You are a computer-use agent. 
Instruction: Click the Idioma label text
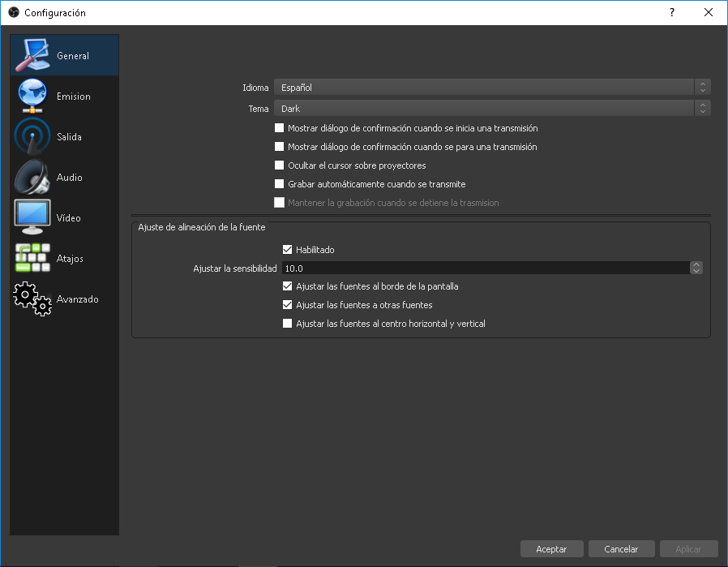point(255,88)
